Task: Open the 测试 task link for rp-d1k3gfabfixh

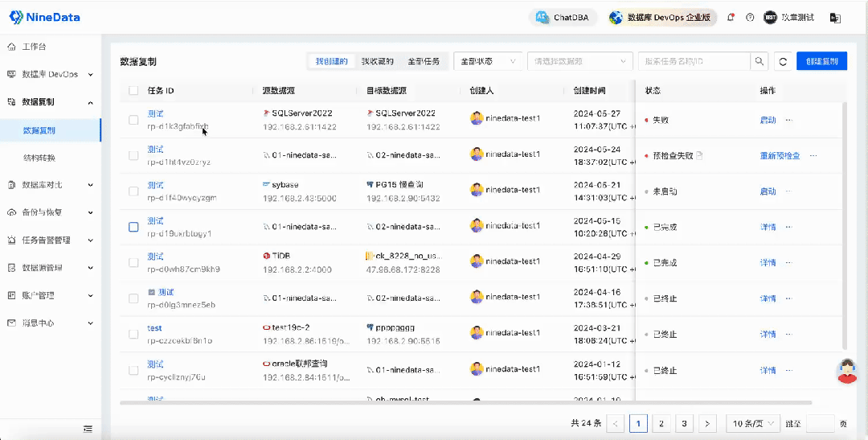Action: pos(156,113)
